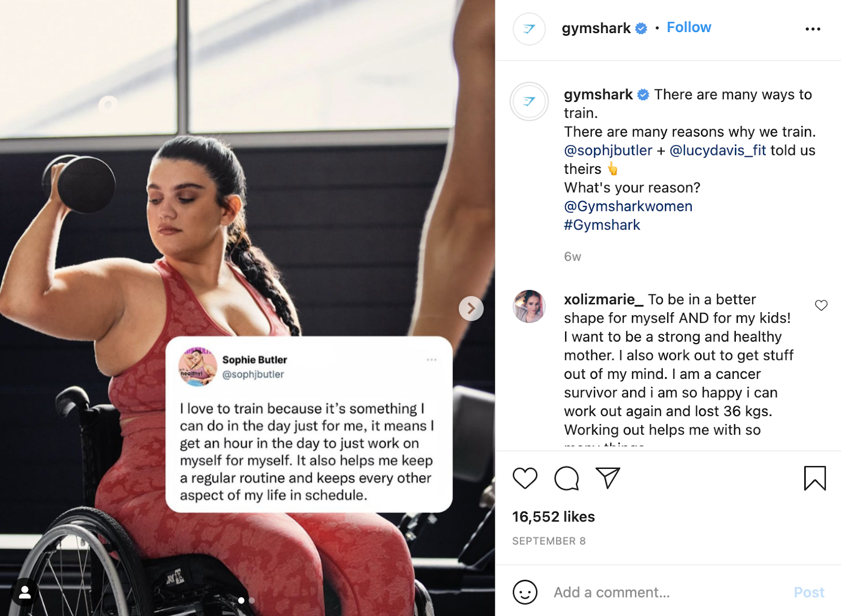Open the three-dot more options menu
The image size is (841, 616).
coord(813,29)
